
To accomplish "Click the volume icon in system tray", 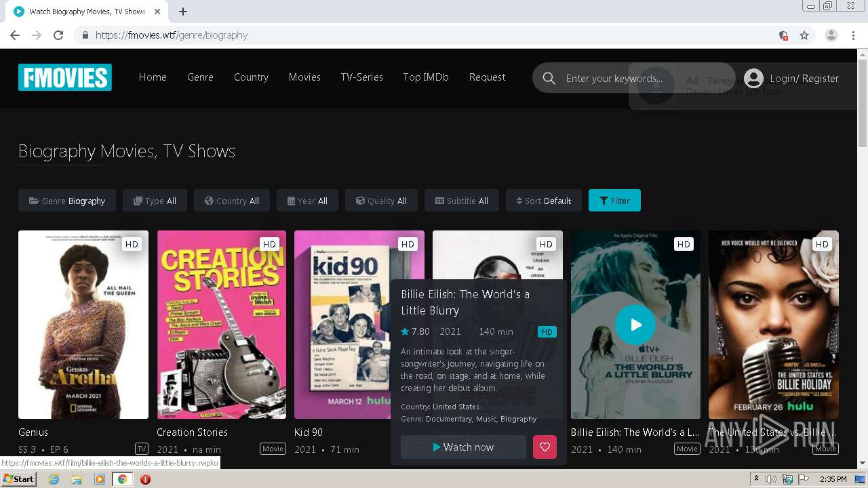I will tap(770, 479).
